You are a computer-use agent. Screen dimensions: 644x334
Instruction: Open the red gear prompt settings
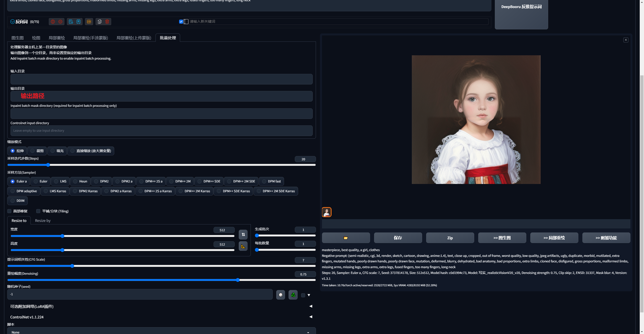(x=60, y=22)
